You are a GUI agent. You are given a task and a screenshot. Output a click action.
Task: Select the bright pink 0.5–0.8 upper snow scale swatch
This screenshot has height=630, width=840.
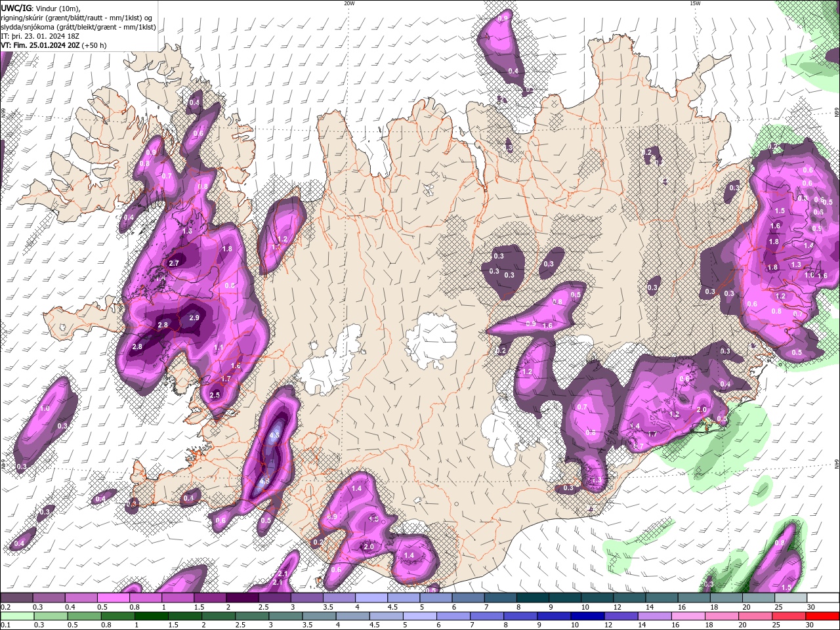pyautogui.click(x=114, y=598)
